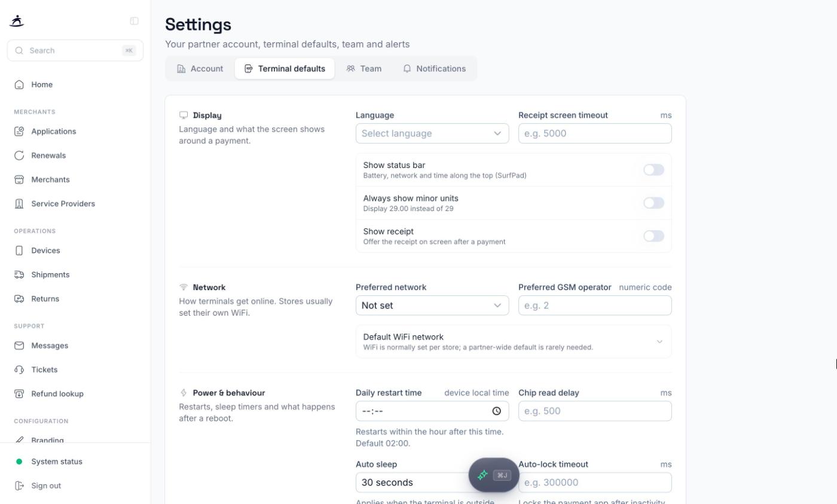837x504 pixels.
Task: Focus the sidebar Search field
Action: pyautogui.click(x=75, y=50)
